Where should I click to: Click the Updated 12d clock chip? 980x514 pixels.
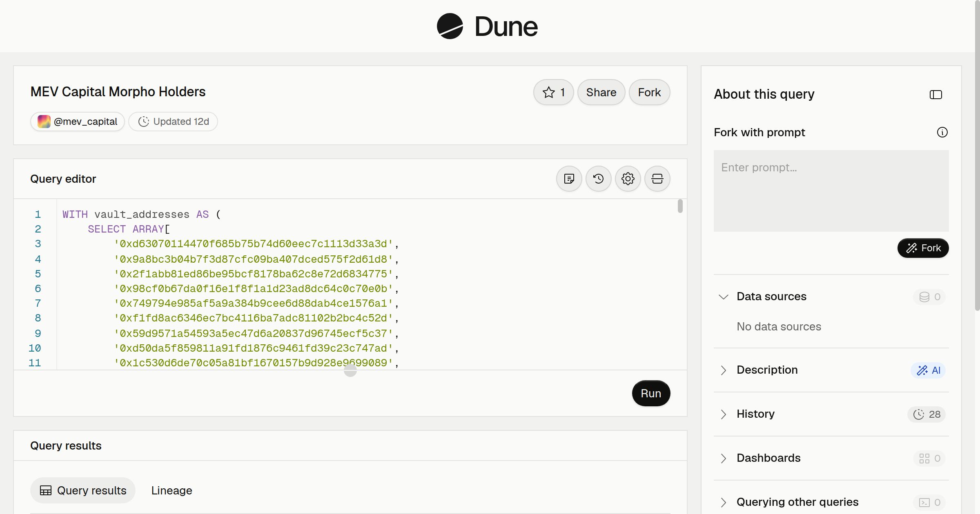[x=173, y=122]
